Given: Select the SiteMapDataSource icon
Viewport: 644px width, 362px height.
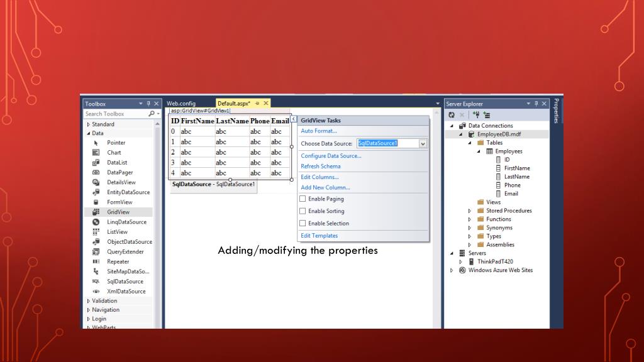Looking at the screenshot, I should click(96, 271).
